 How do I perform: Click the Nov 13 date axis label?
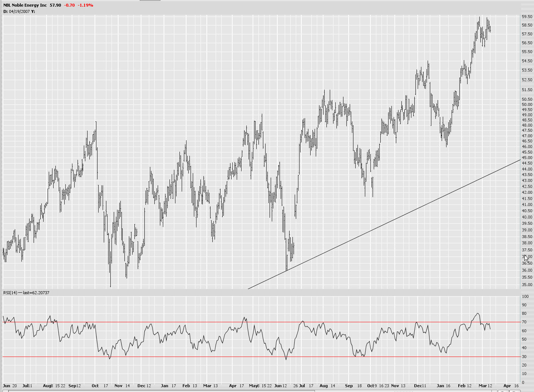coord(398,386)
